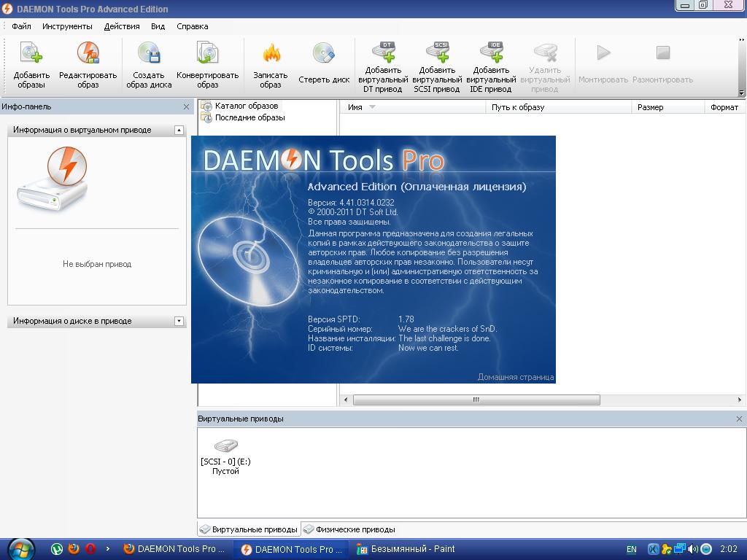Click Create Disc Image (Создать образ диска) icon
This screenshot has width=747, height=560.
coord(149,55)
